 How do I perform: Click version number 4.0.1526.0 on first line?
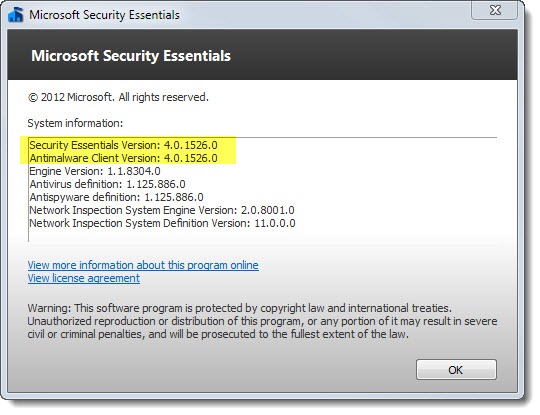pos(190,145)
